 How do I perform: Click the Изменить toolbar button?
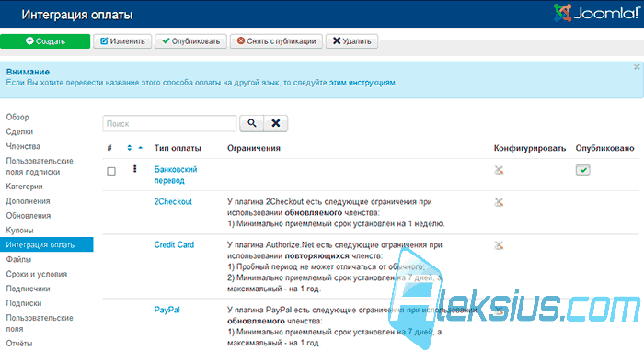(122, 41)
